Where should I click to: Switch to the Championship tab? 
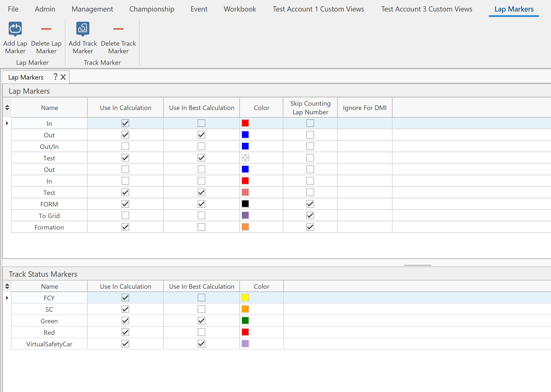click(x=152, y=9)
